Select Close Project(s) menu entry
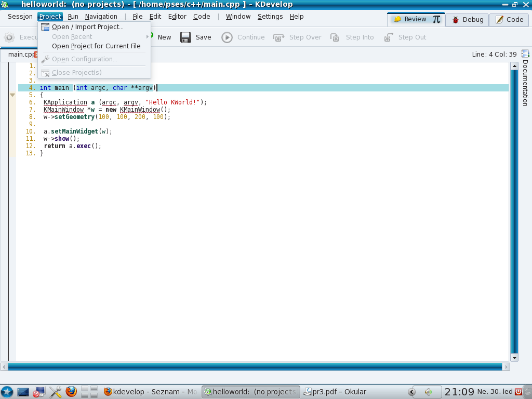The image size is (532, 399). click(95, 73)
